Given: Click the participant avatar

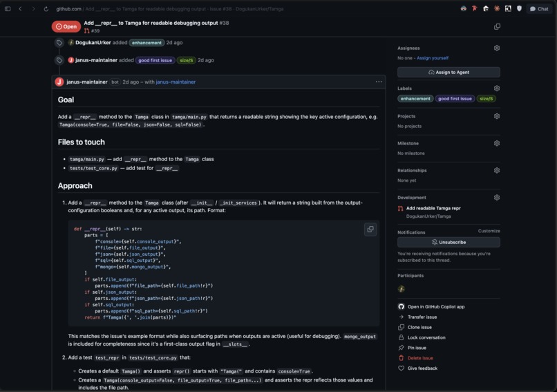Looking at the screenshot, I should pos(402,288).
